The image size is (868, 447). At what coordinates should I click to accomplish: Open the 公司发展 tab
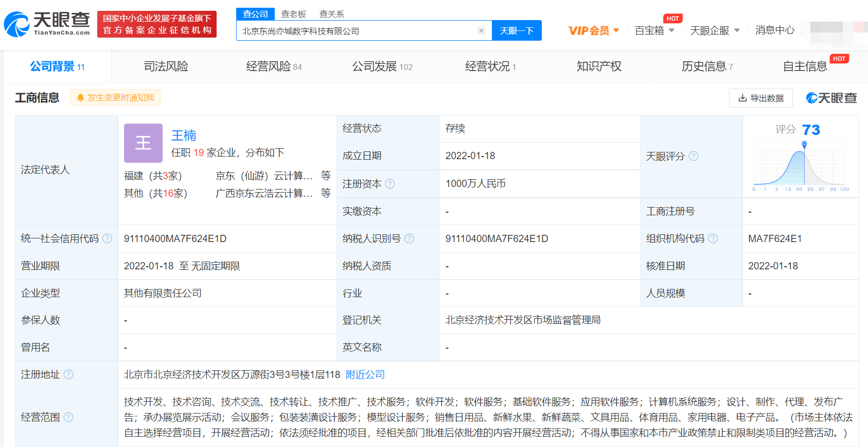[382, 66]
